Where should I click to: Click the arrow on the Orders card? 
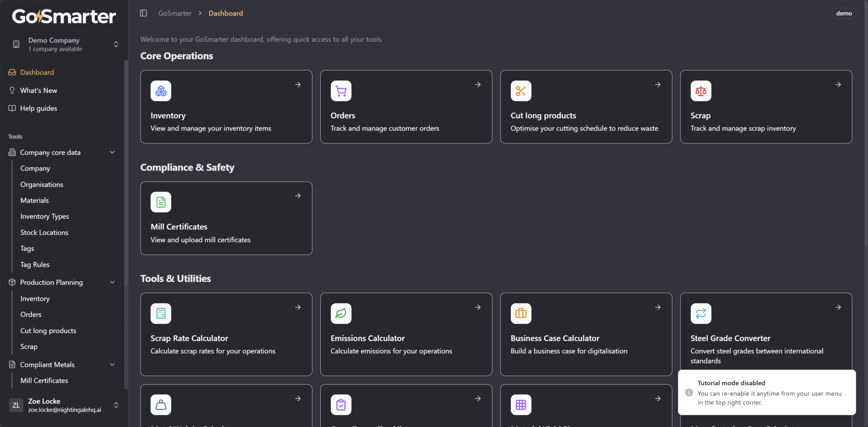pyautogui.click(x=478, y=85)
